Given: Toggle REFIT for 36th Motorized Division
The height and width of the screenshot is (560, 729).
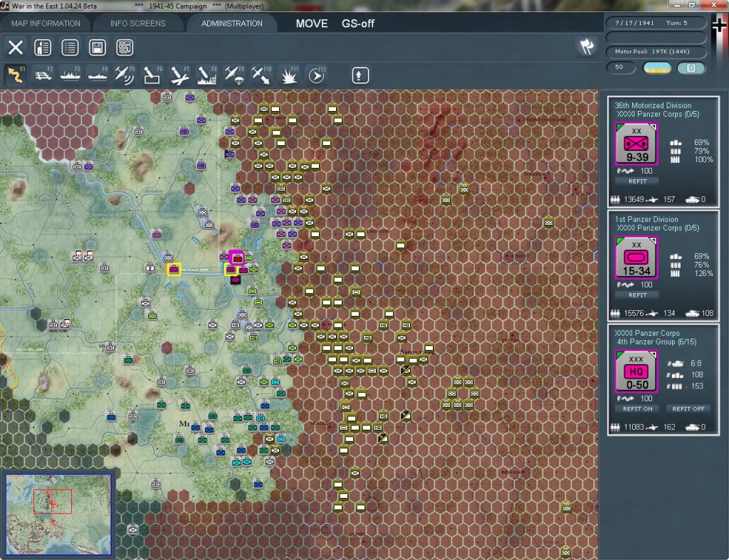Looking at the screenshot, I should point(637,181).
